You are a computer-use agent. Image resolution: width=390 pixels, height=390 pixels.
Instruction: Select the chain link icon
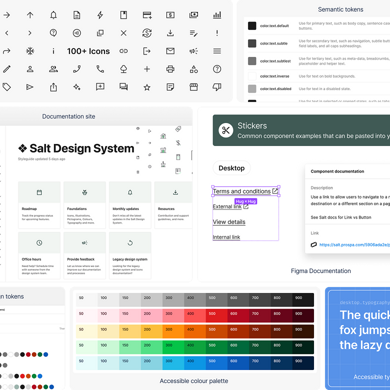click(x=124, y=51)
